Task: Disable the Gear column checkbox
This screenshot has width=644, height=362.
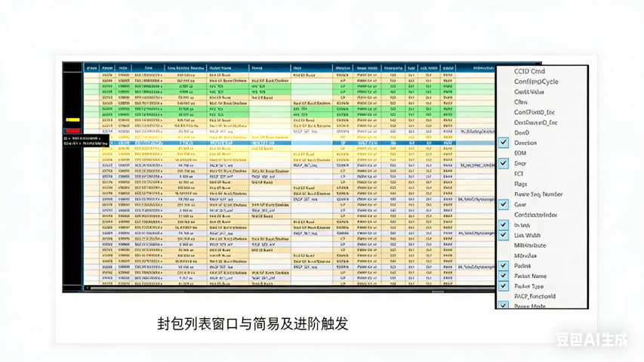Action: [504, 204]
